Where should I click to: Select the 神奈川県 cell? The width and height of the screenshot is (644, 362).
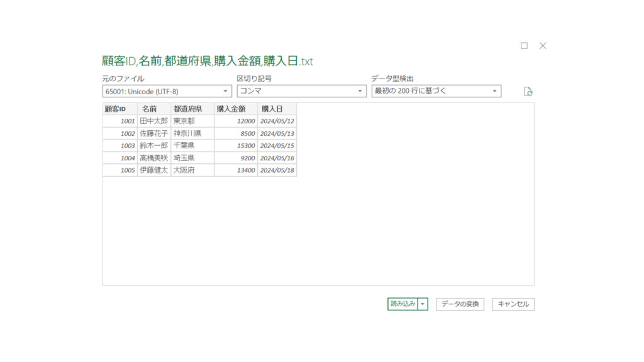click(192, 133)
